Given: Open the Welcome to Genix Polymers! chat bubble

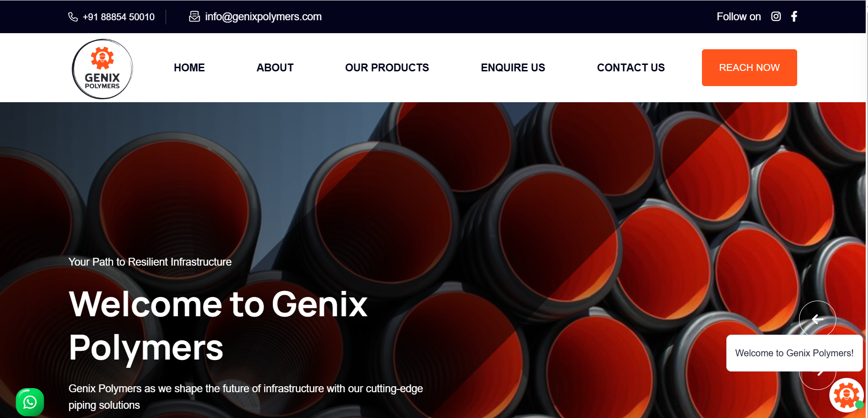Looking at the screenshot, I should [794, 353].
